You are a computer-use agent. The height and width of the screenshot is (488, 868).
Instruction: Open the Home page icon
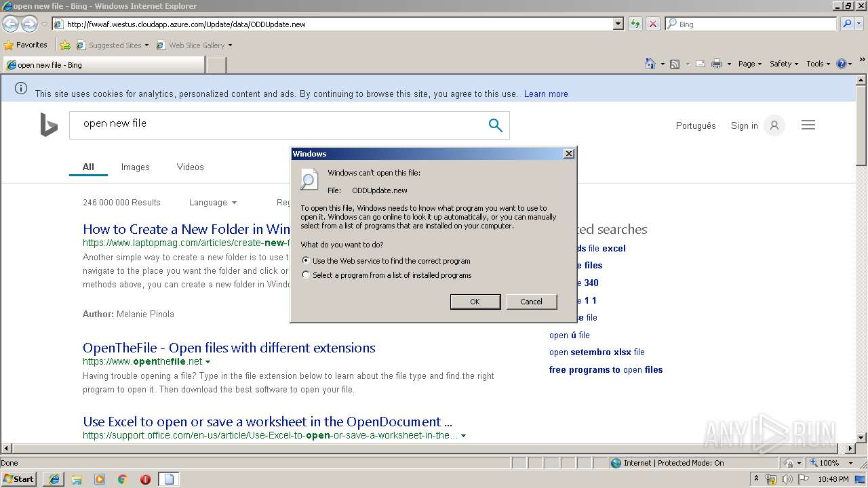point(650,64)
